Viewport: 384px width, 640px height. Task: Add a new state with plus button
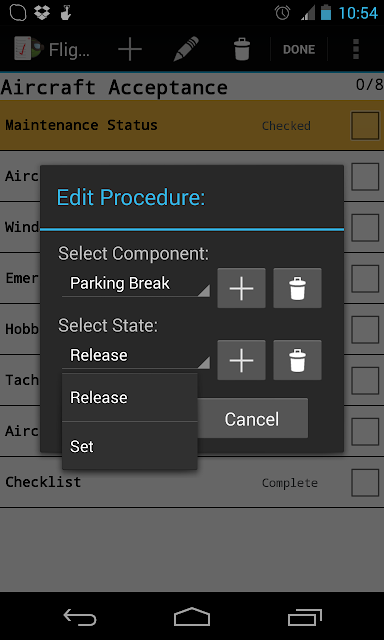click(x=241, y=360)
